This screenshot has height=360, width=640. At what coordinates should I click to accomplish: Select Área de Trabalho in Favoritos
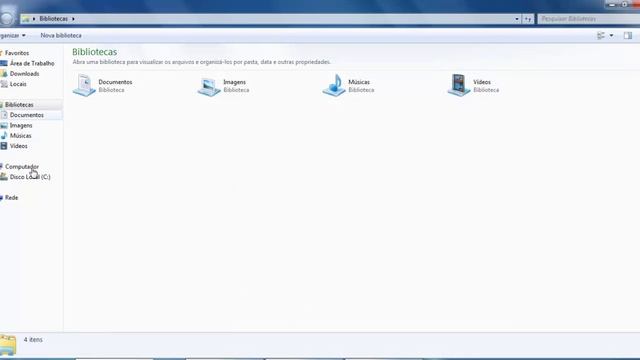click(x=32, y=63)
